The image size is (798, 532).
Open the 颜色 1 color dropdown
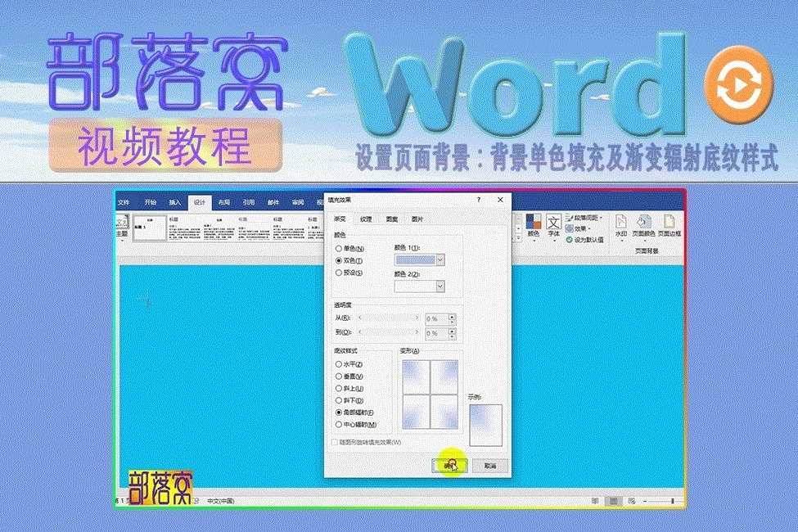point(440,259)
